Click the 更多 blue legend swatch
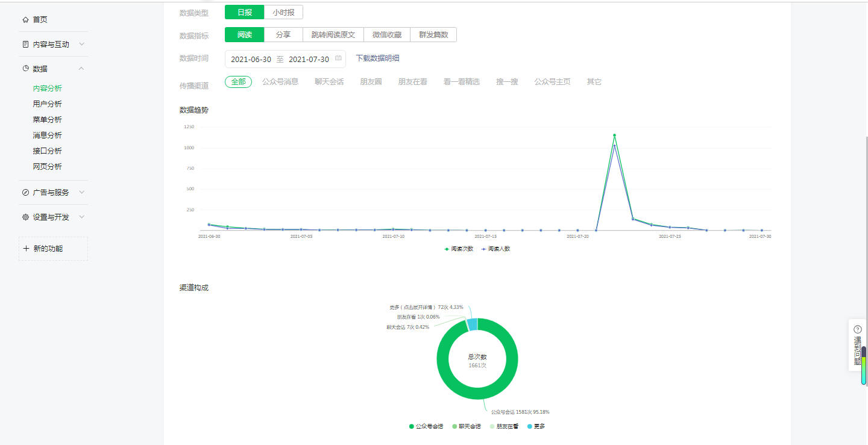The image size is (868, 445). click(x=530, y=426)
